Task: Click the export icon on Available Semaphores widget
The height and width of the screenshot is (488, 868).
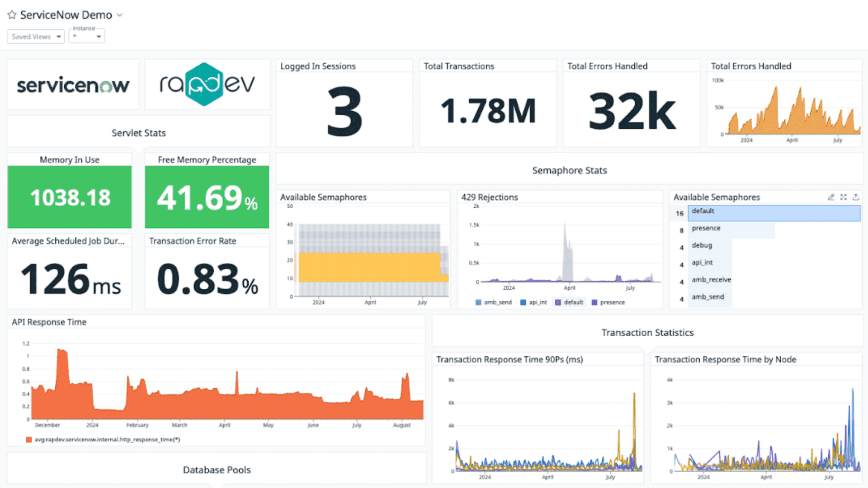Action: coord(856,197)
